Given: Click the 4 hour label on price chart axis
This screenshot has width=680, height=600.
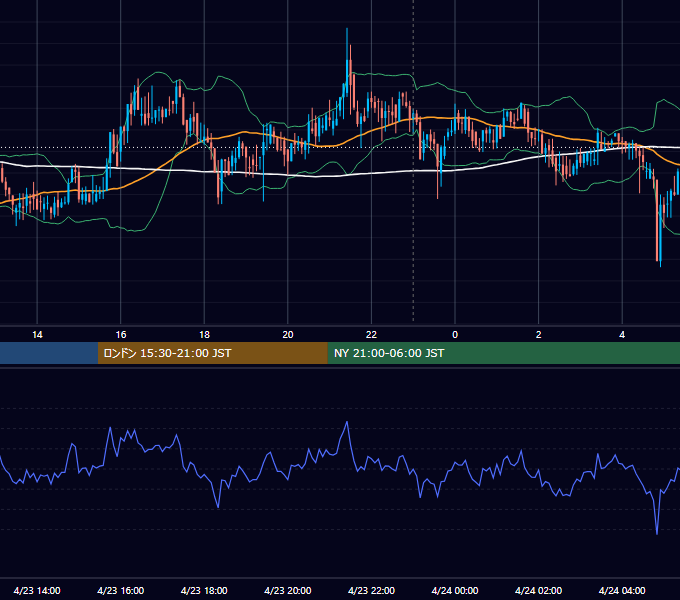Looking at the screenshot, I should (622, 335).
